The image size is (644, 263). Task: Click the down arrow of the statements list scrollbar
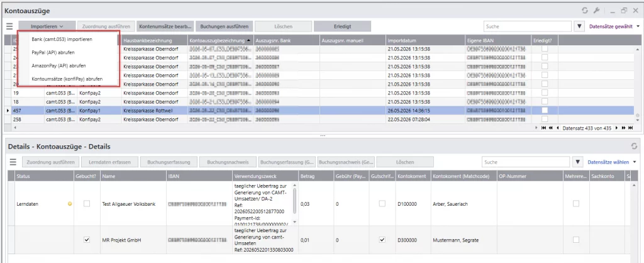coord(638,121)
